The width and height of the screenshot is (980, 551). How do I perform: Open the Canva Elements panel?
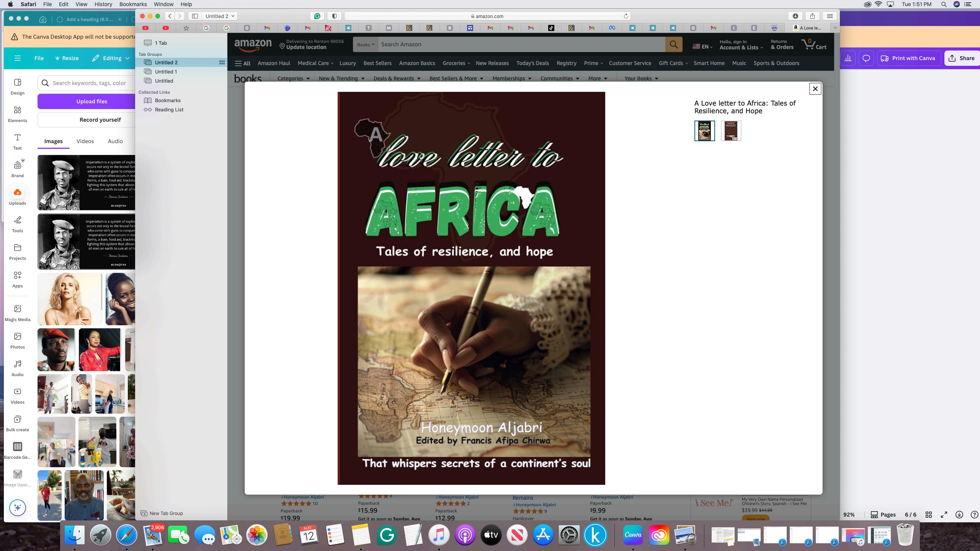[x=17, y=114]
